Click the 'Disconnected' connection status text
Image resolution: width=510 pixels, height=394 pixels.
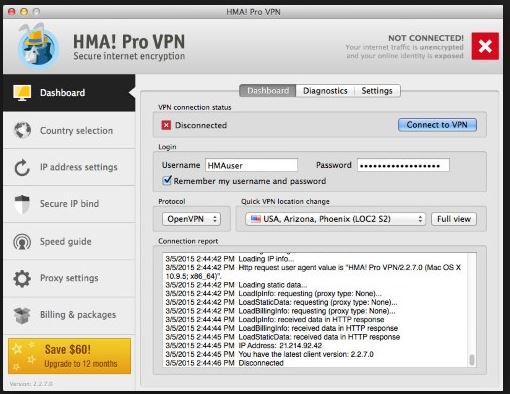201,125
